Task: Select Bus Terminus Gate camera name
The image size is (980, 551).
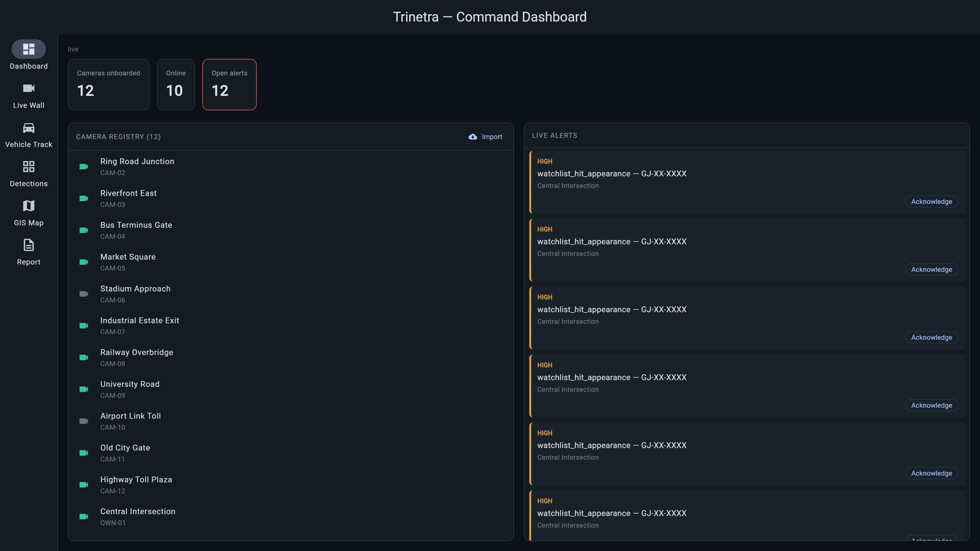Action: tap(137, 225)
